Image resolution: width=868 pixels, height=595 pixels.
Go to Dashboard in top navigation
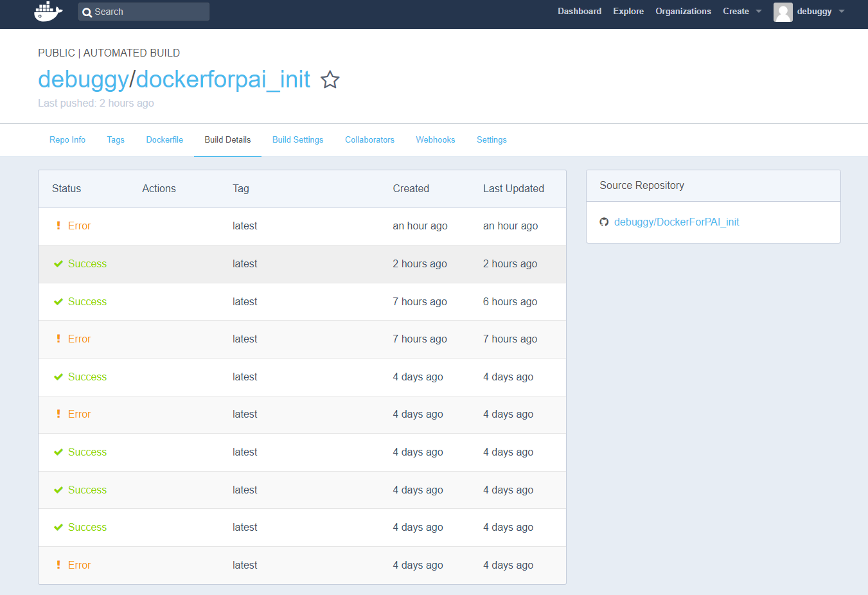580,12
